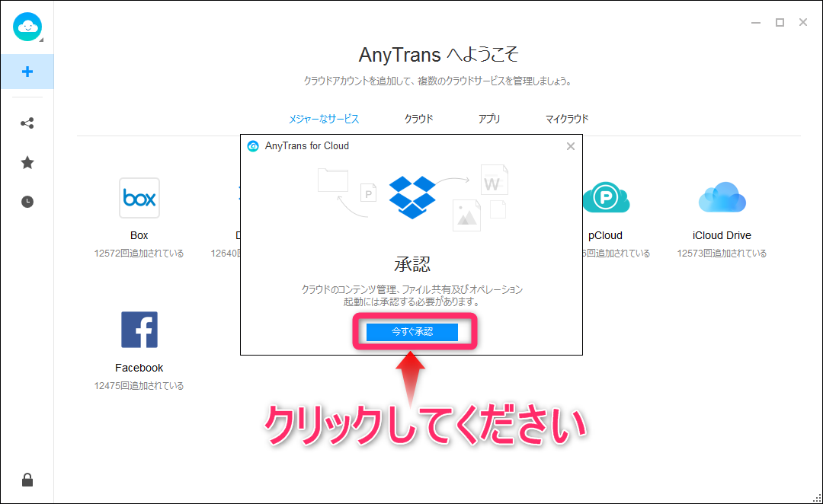Viewport: 823px width, 504px height.
Task: Click the plus add-cloud sidebar button
Action: pyautogui.click(x=27, y=72)
